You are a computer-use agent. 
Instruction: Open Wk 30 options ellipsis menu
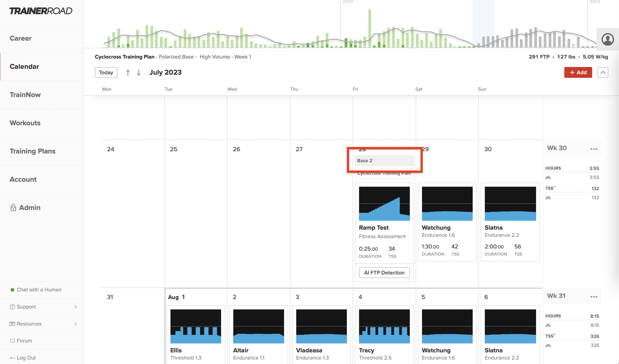594,149
